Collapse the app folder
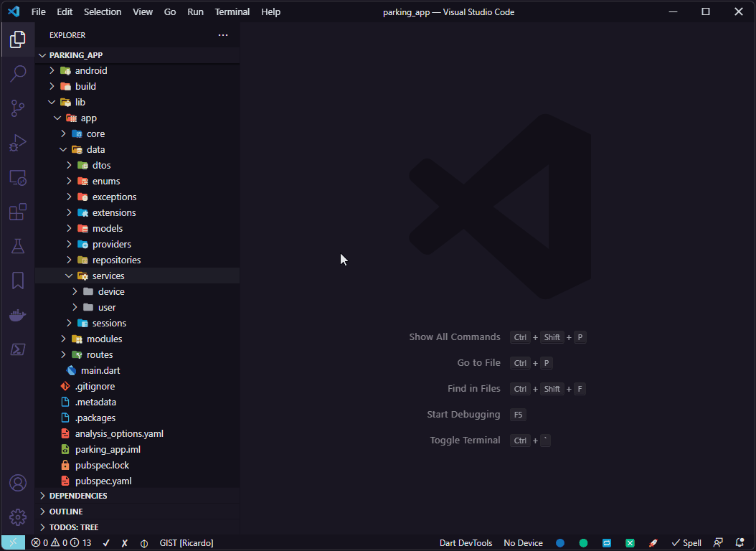The image size is (756, 551). click(x=138, y=118)
